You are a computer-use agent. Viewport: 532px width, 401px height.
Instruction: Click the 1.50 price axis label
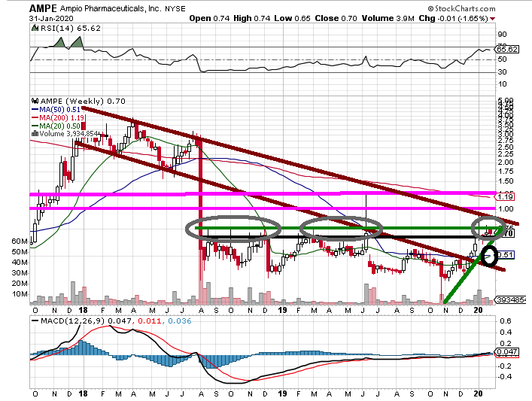click(x=505, y=181)
